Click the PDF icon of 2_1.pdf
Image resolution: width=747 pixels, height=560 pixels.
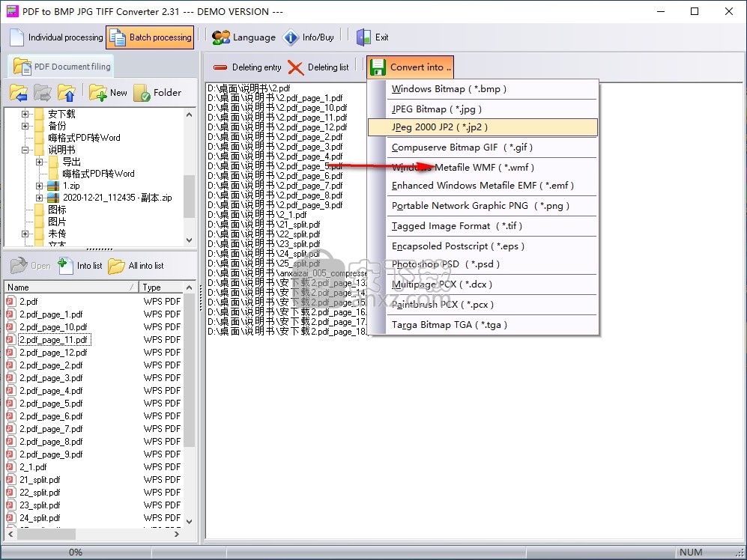[10, 467]
